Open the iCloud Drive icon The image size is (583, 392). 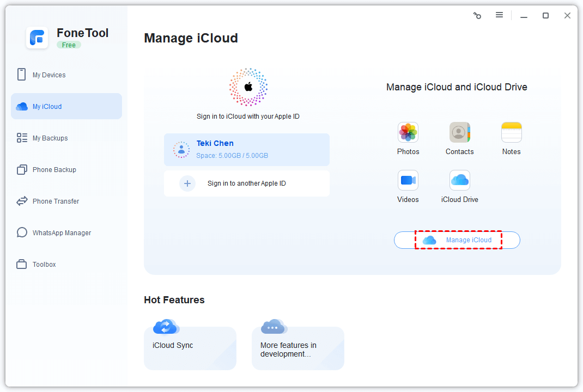coord(459,180)
